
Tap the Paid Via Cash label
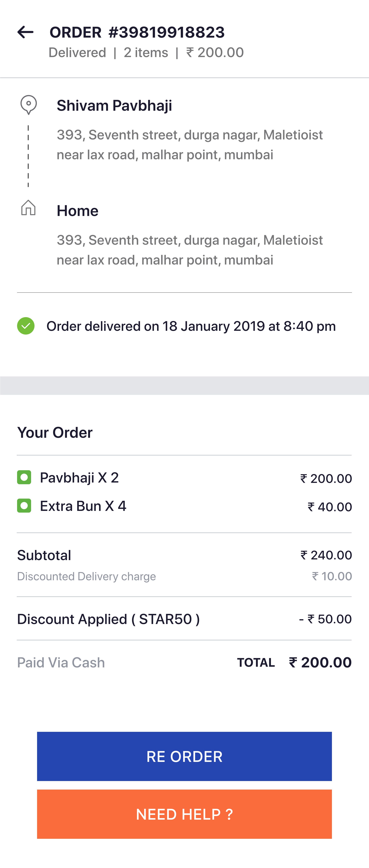pos(61,662)
